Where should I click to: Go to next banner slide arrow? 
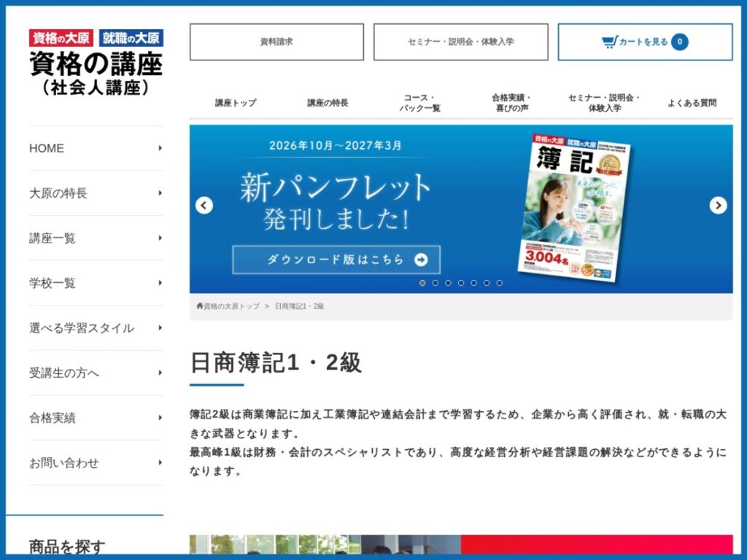click(718, 206)
